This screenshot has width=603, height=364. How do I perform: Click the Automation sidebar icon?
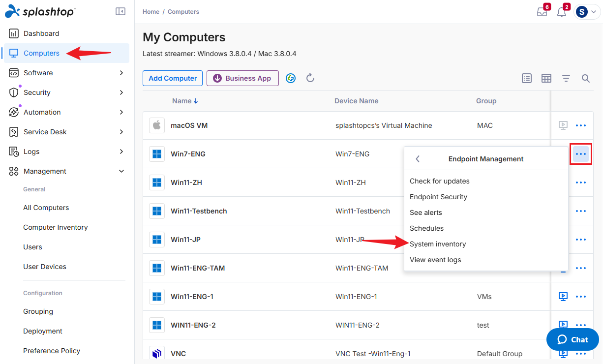click(14, 112)
